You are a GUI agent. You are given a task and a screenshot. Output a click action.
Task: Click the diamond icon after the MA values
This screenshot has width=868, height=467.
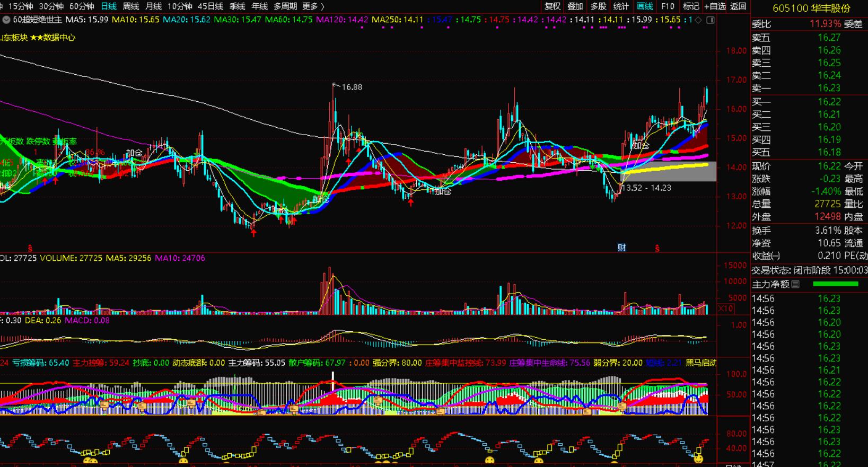[698, 20]
